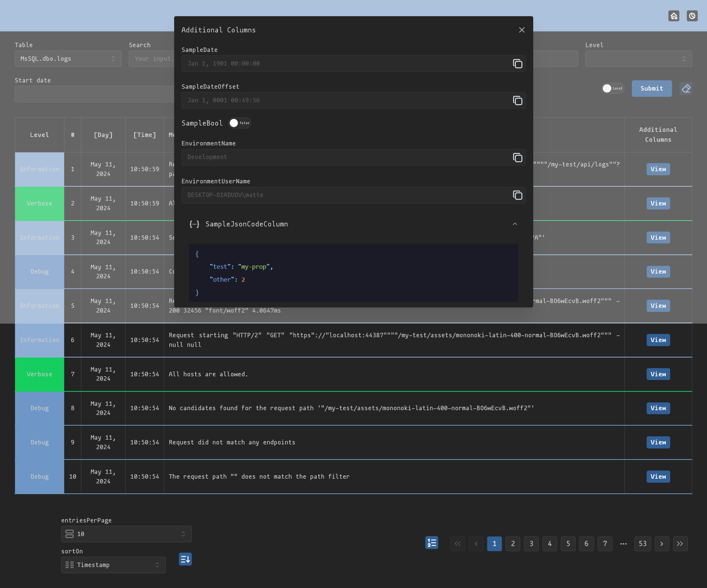Click View for log row 7
This screenshot has width=707, height=588.
[658, 374]
